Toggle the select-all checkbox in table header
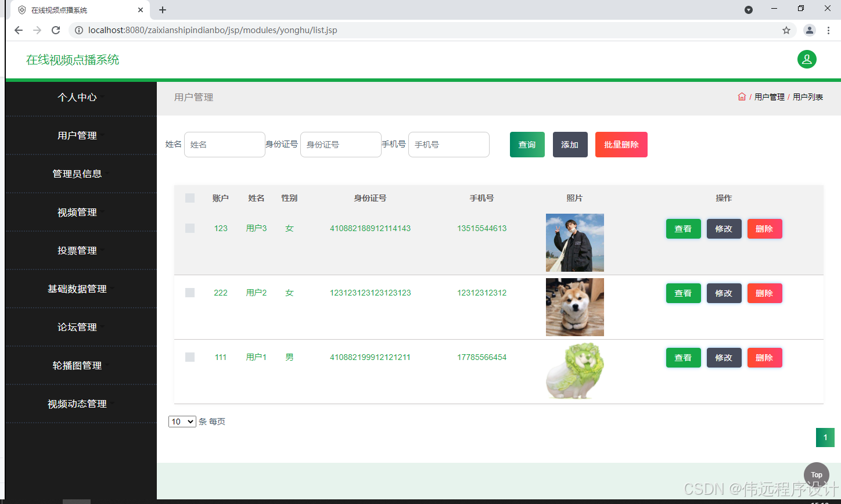Viewport: 841px width, 504px height. pyautogui.click(x=190, y=198)
